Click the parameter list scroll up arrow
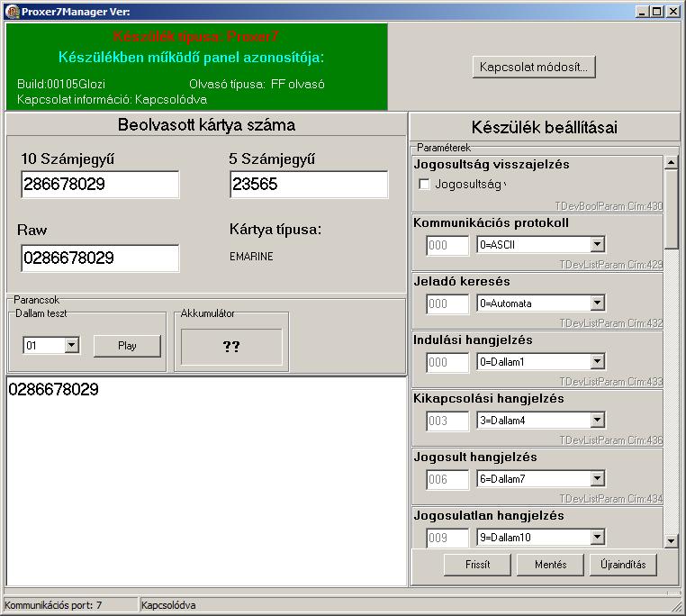Screen dimensions: 686x616 [671, 163]
